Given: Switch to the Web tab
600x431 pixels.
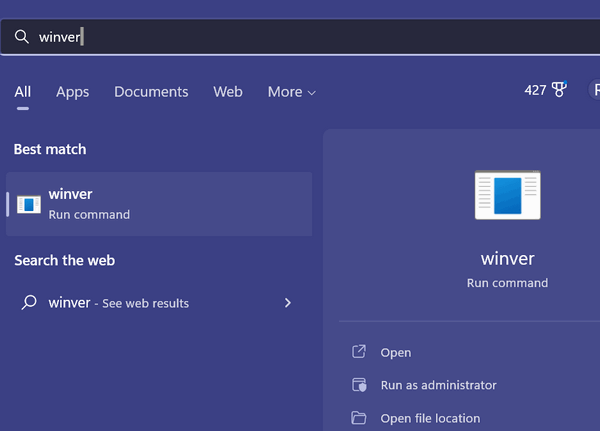Looking at the screenshot, I should [x=228, y=92].
